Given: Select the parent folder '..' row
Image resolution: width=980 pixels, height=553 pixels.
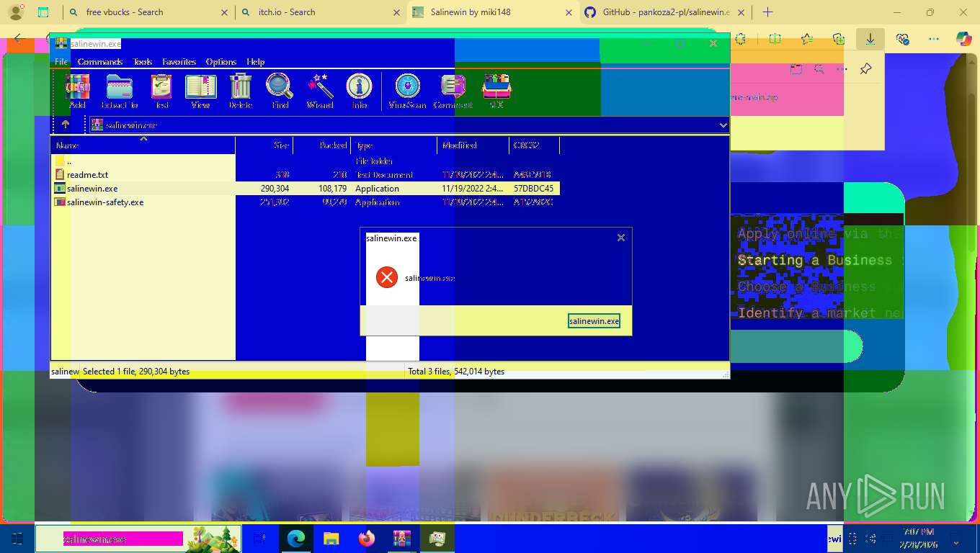Looking at the screenshot, I should click(x=305, y=161).
